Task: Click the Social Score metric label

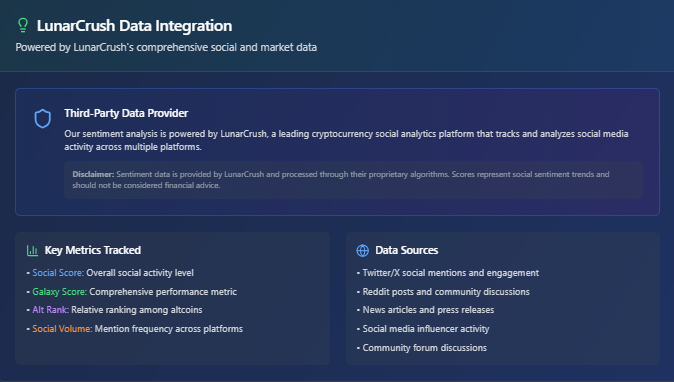Action: (58, 273)
